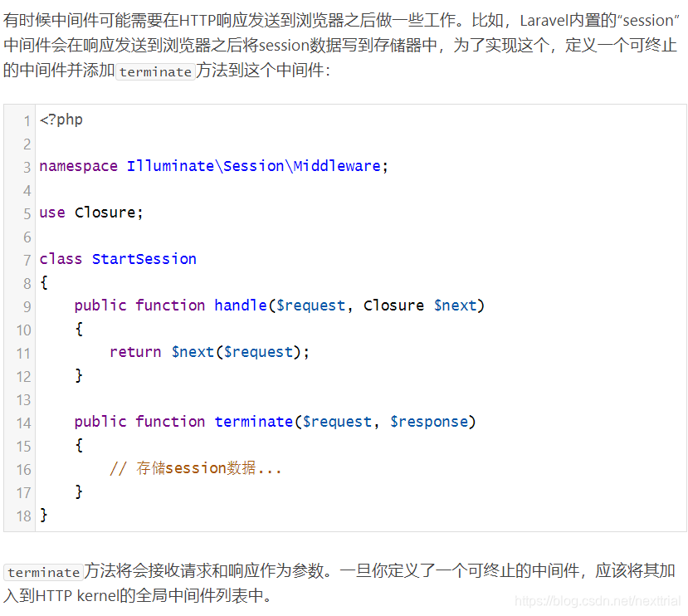Click '$next($request);' call on line 11
Viewport: 688px width, 616px height.
(x=240, y=352)
